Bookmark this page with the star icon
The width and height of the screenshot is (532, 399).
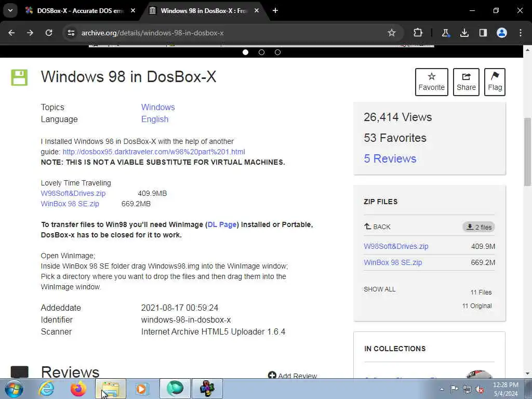pyautogui.click(x=392, y=33)
